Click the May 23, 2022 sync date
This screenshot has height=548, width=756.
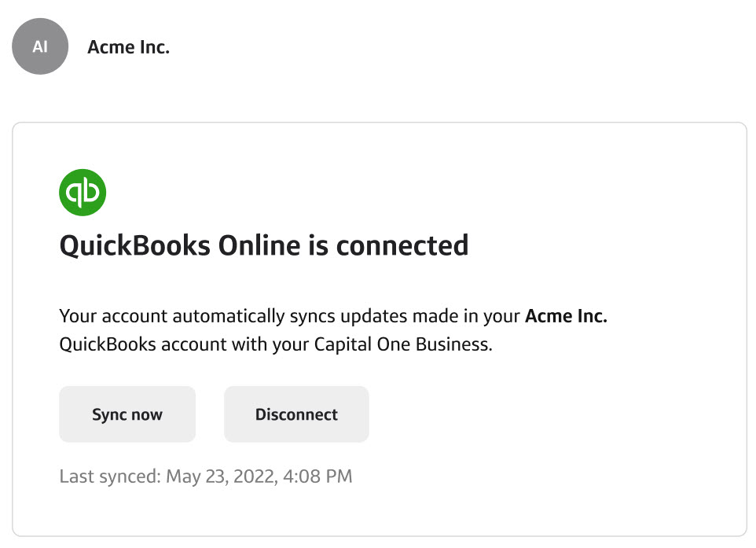pyautogui.click(x=222, y=476)
